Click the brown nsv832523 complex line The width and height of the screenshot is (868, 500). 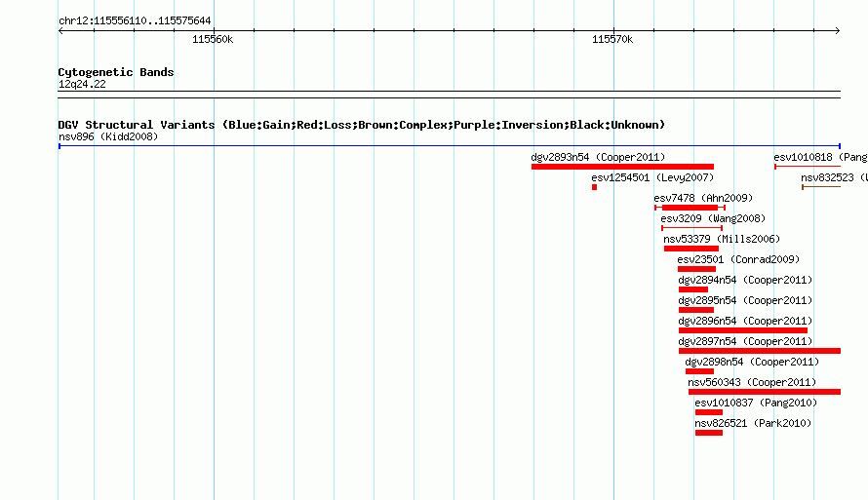pyautogui.click(x=821, y=187)
